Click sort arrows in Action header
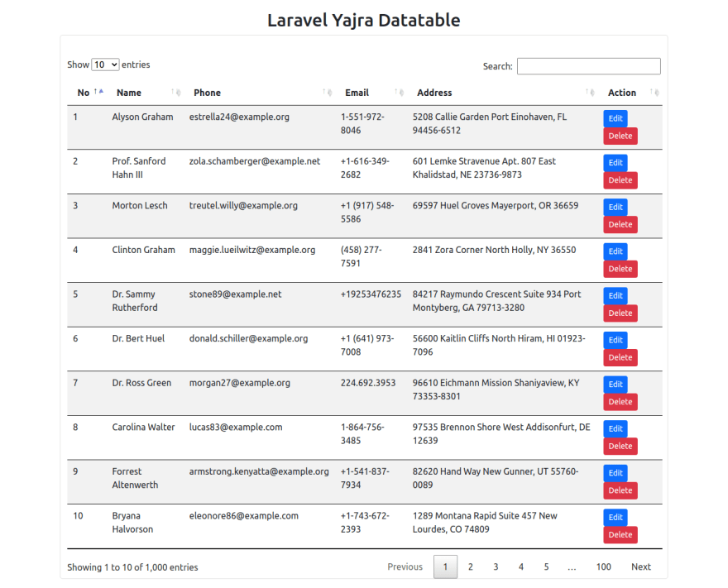The image size is (728, 588). 654,93
